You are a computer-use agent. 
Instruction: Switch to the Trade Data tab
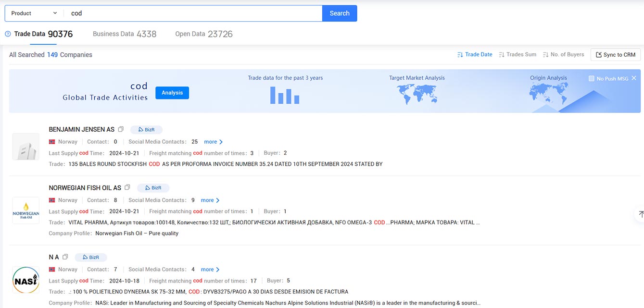tap(43, 34)
